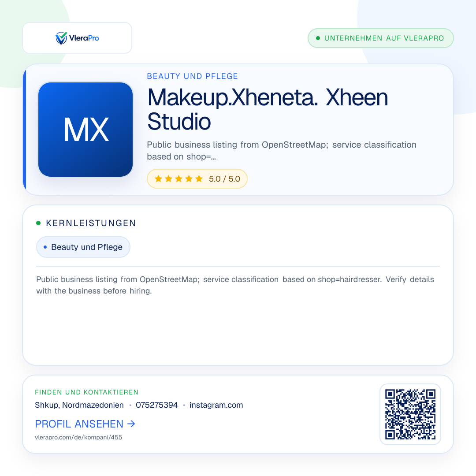Click the Makeup.Xheneta. Xheen Studio title
Image resolution: width=476 pixels, height=476 pixels.
[x=268, y=109]
